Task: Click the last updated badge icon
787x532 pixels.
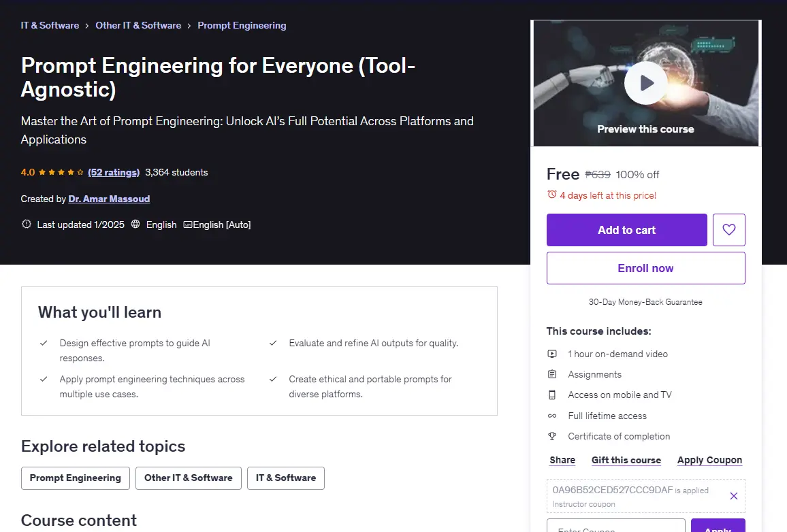Action: pyautogui.click(x=27, y=224)
